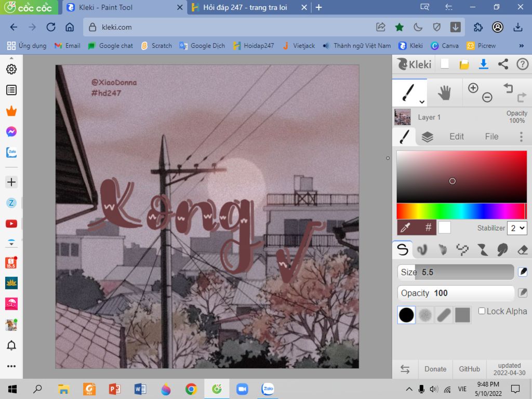The image size is (532, 399).
Task: Zoom out with the minus magnifier
Action: [x=487, y=97]
